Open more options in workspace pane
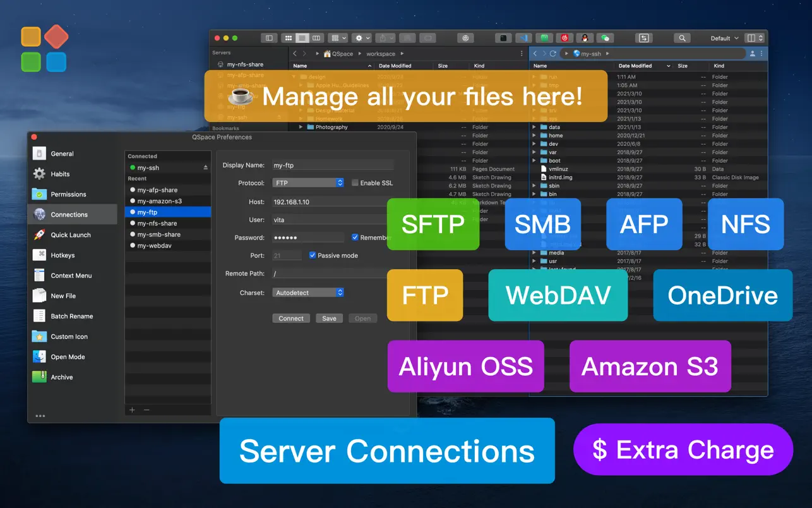 click(522, 54)
